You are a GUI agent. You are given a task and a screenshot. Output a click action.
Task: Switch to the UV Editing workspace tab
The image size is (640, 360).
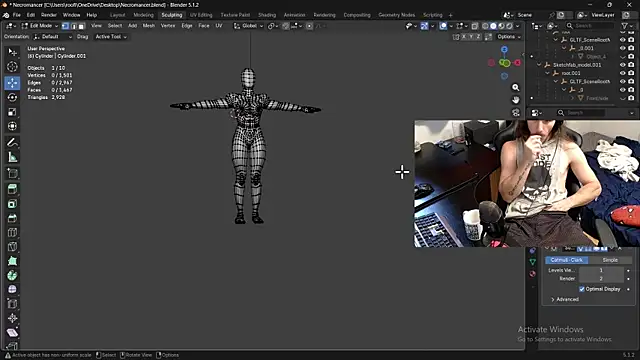tap(201, 15)
